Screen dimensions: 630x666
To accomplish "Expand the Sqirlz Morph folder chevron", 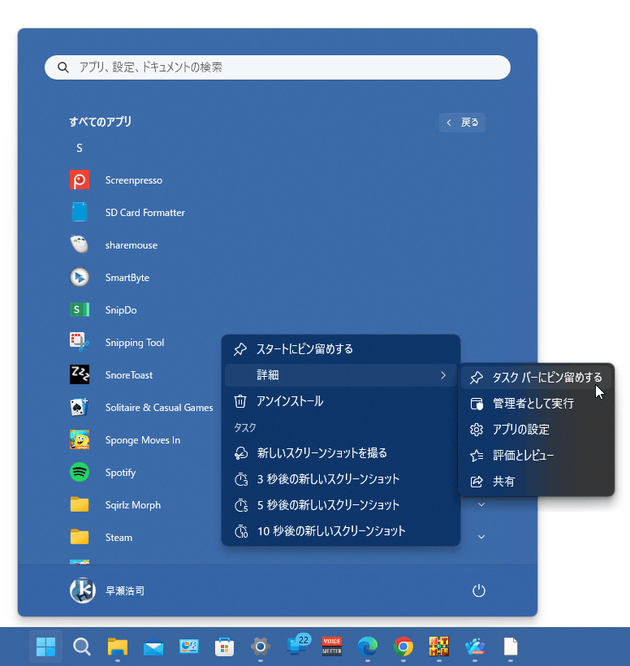I will [x=481, y=505].
